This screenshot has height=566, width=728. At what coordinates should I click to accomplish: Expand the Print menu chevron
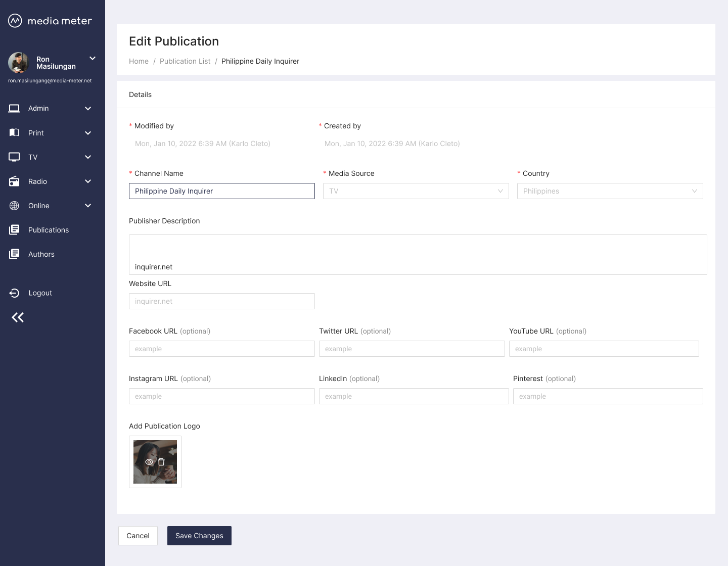tap(88, 133)
